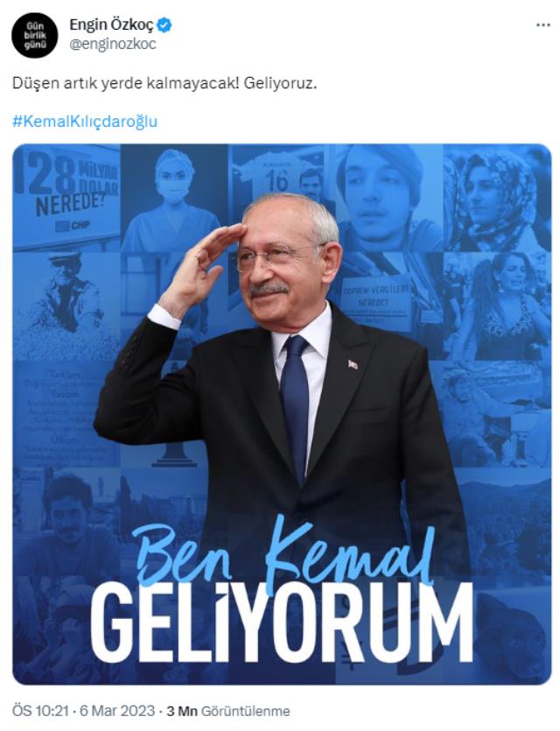The image size is (560, 731).
Task: Open the 3 Mn Görüntülenme count
Action: [x=227, y=712]
